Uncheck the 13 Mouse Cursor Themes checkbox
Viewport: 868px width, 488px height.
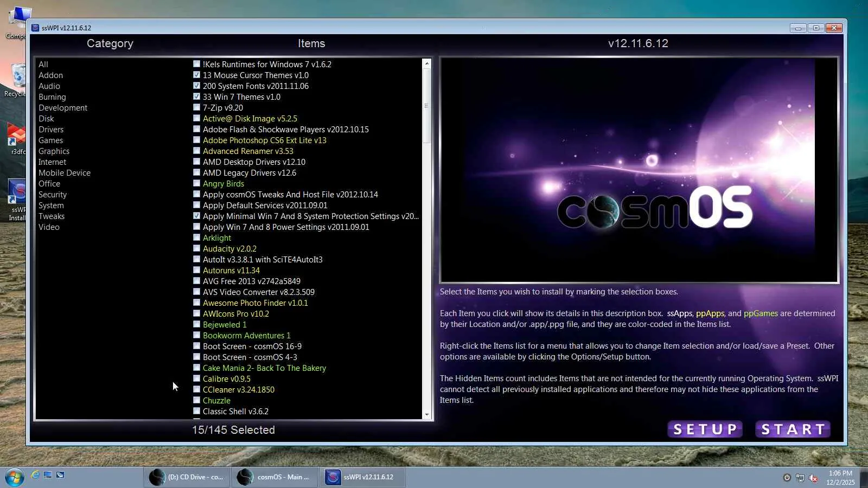click(x=196, y=75)
